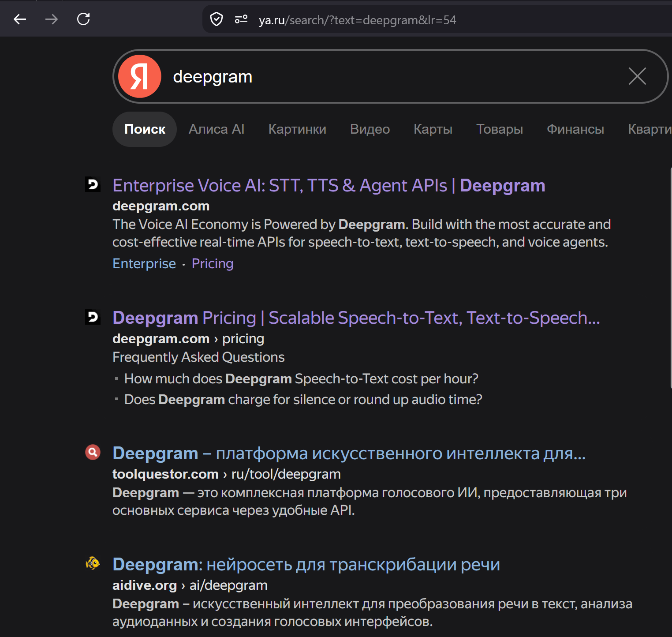The image size is (672, 637).
Task: Open site permissions icon in address bar
Action: 241,19
